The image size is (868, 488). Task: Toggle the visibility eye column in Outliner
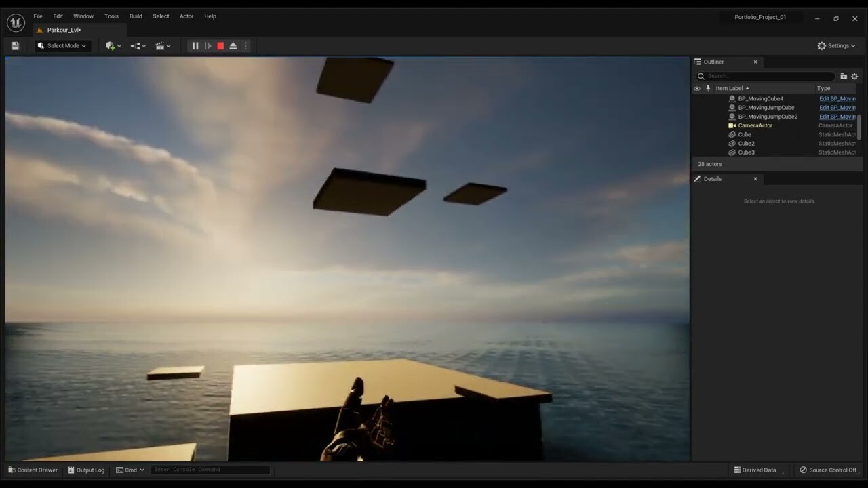(697, 88)
